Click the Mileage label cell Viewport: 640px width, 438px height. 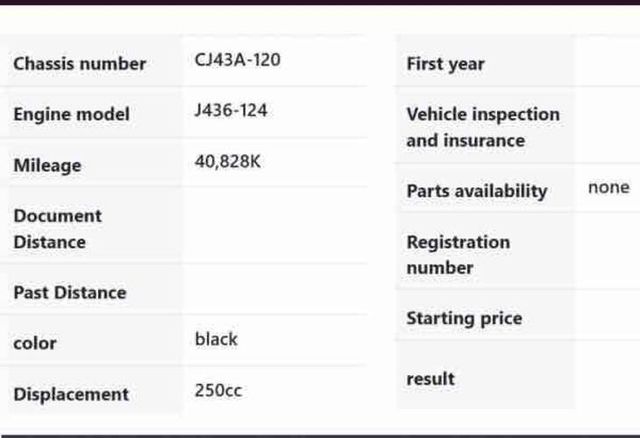[x=47, y=166]
